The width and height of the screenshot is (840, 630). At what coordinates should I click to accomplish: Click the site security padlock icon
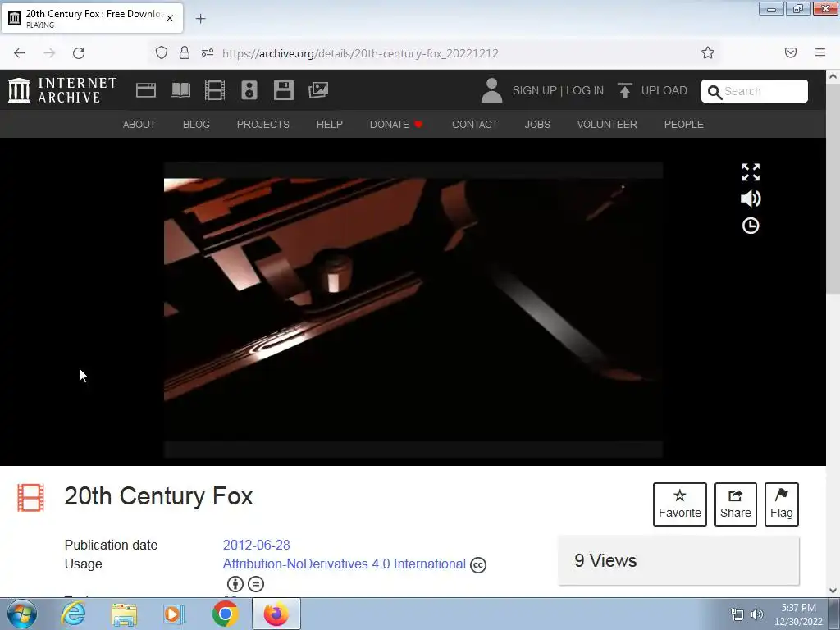pyautogui.click(x=185, y=52)
